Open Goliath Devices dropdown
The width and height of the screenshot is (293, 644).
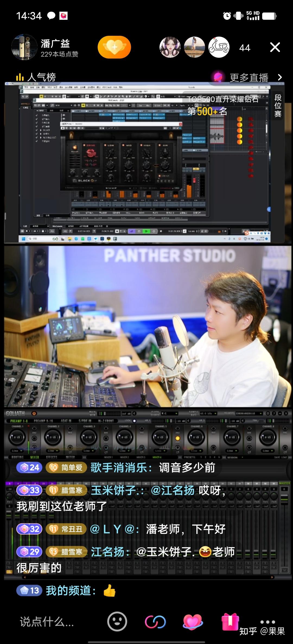249,414
